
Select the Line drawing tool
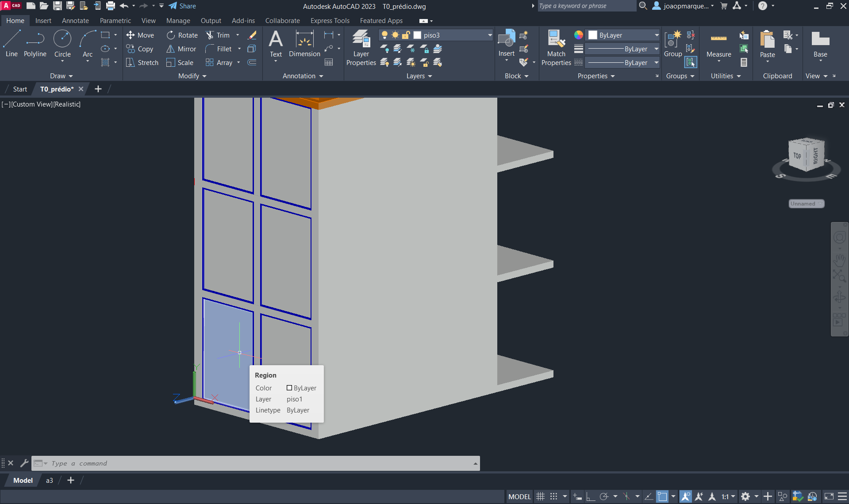[12, 43]
